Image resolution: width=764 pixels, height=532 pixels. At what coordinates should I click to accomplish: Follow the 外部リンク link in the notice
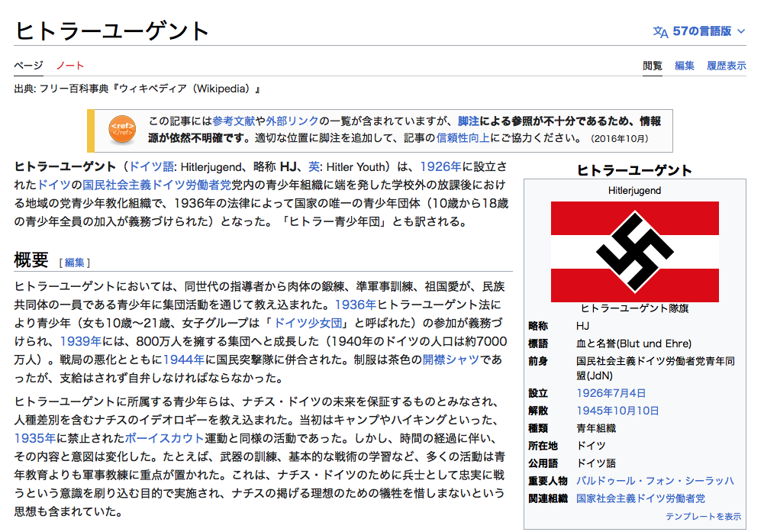pyautogui.click(x=292, y=121)
